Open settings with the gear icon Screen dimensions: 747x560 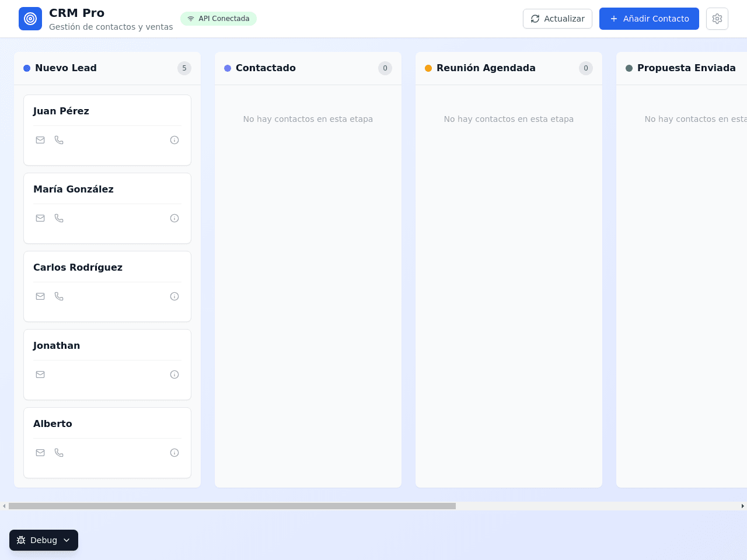click(717, 19)
